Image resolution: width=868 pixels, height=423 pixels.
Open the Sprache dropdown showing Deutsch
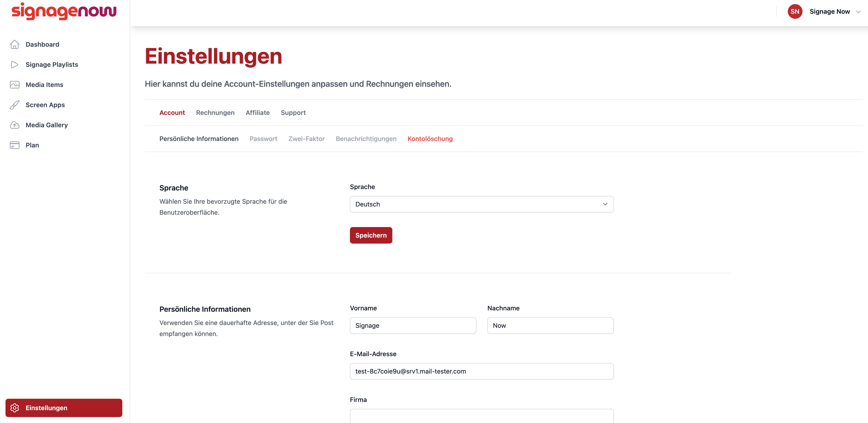pos(481,204)
